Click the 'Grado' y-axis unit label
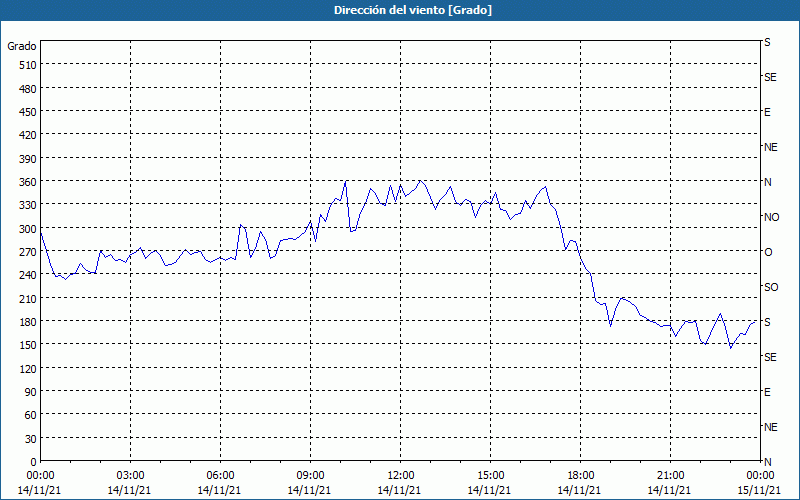Image resolution: width=800 pixels, height=500 pixels. pyautogui.click(x=22, y=46)
